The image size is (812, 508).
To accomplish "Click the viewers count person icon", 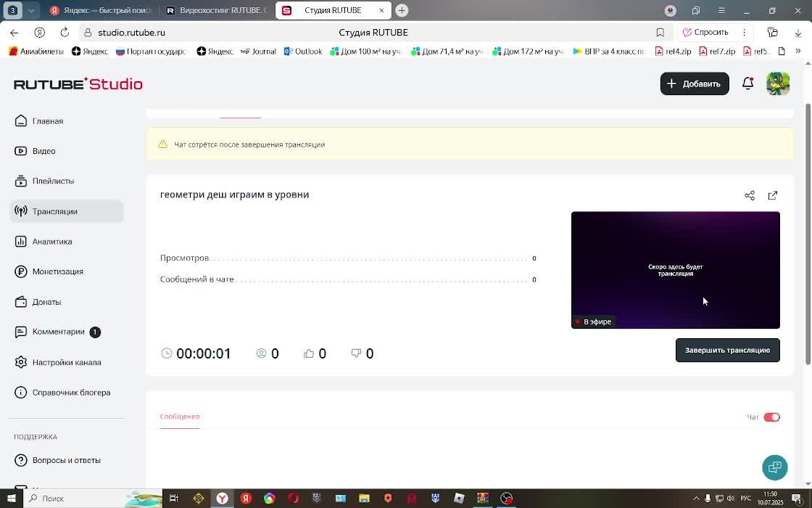I will tap(262, 353).
